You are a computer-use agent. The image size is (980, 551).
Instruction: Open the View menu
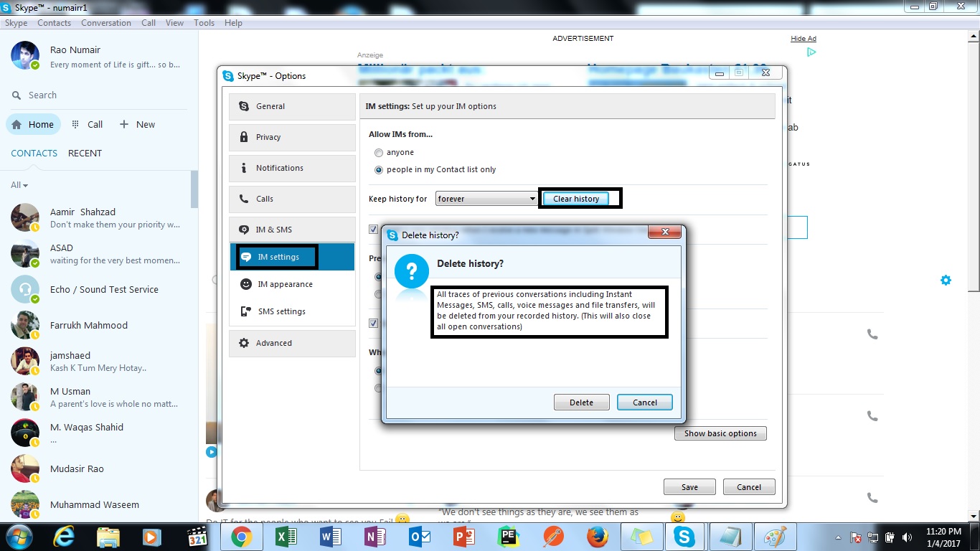(x=175, y=23)
